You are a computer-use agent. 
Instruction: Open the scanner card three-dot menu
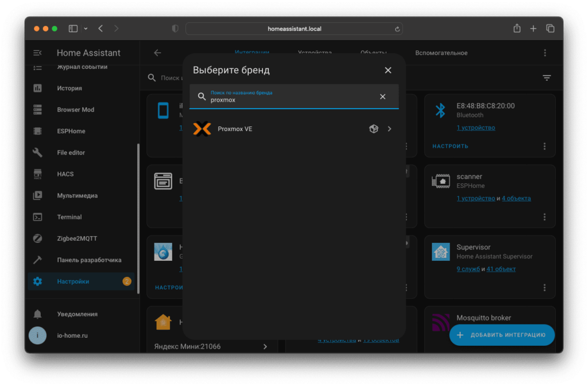544,217
